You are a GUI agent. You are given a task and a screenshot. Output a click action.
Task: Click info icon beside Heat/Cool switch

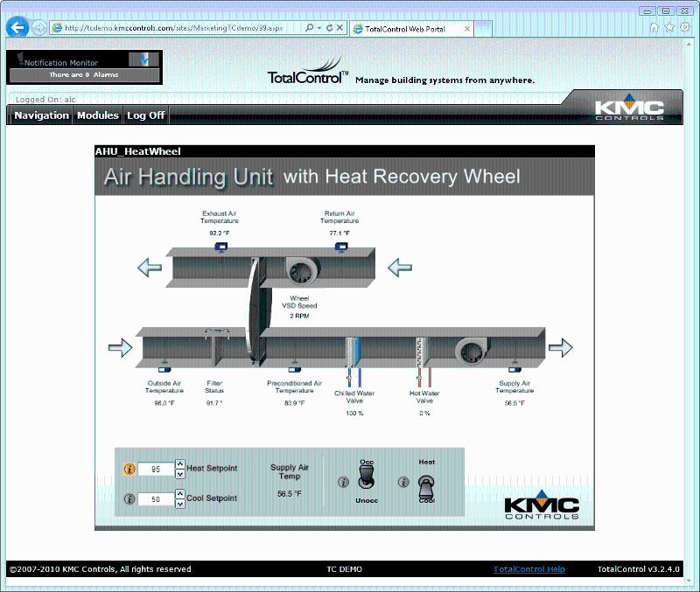point(403,482)
